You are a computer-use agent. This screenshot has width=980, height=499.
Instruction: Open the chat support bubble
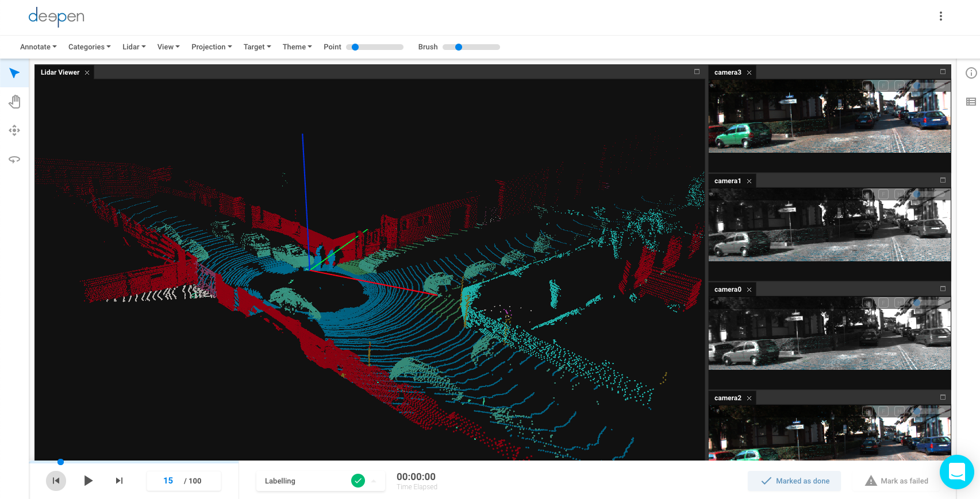[x=957, y=472]
